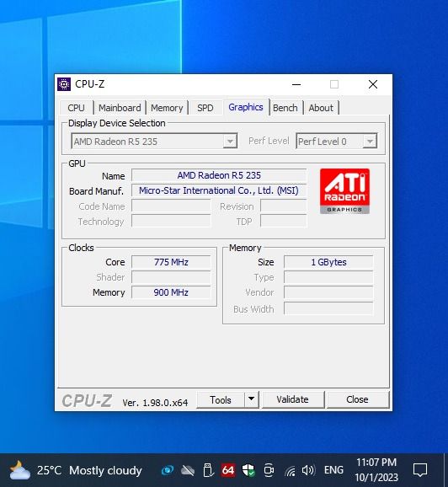Click the Core clock 775 MHz value
This screenshot has width=448, height=487.
[x=171, y=262]
